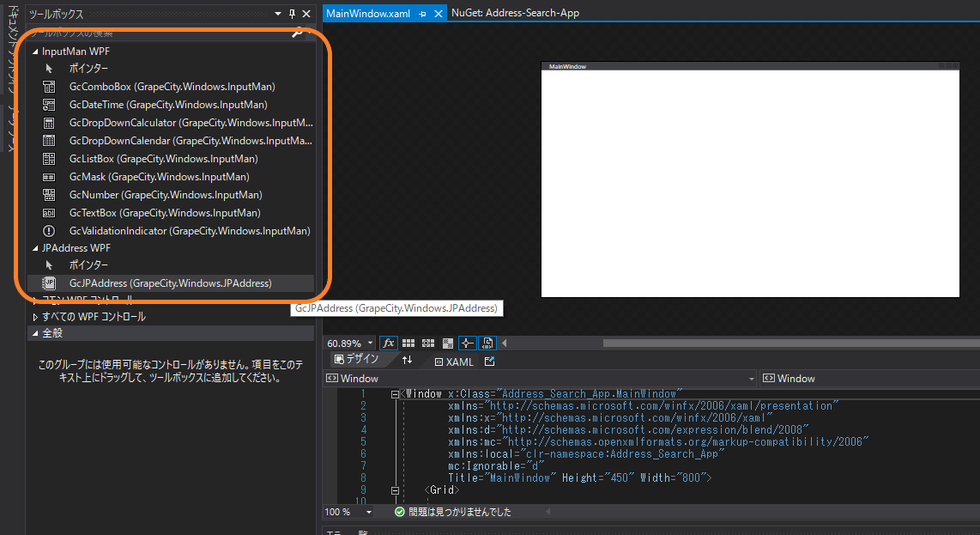
Task: Select the GcComboBox (GrapeCity.Windows.InputMan) text
Action: coord(172,87)
